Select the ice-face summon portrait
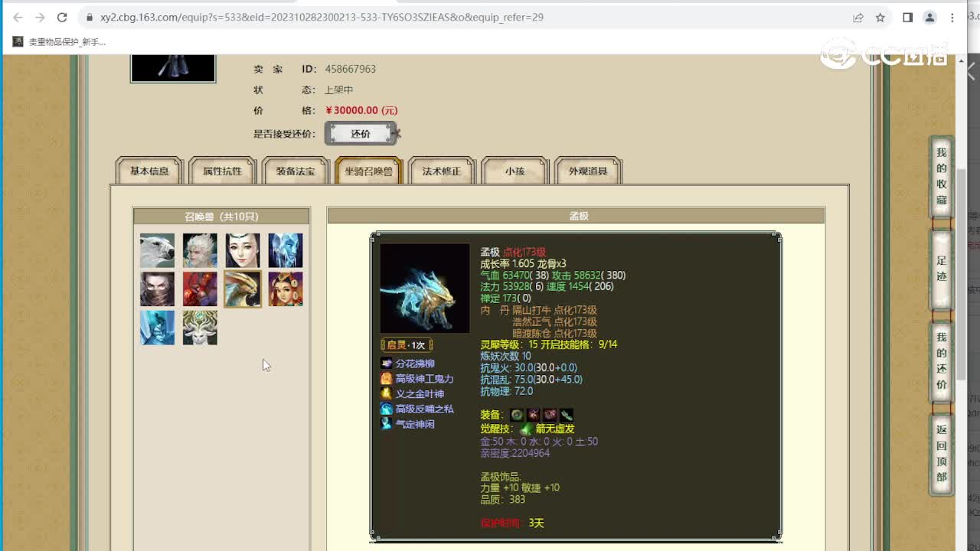 [286, 251]
